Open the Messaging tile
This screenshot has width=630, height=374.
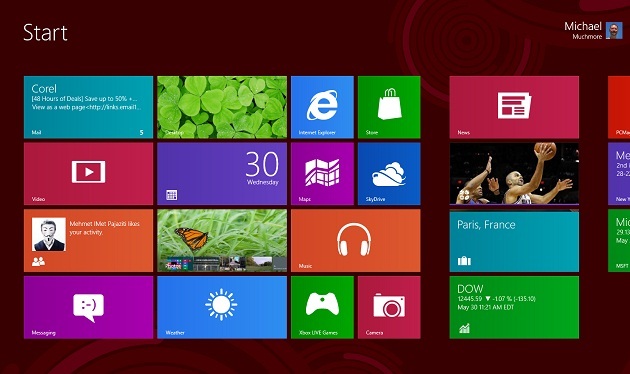pos(88,307)
